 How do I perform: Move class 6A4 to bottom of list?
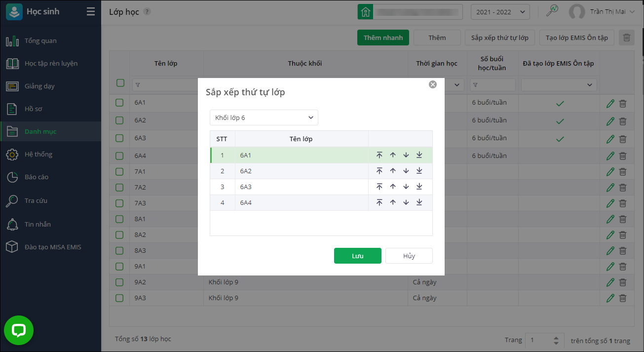(419, 203)
